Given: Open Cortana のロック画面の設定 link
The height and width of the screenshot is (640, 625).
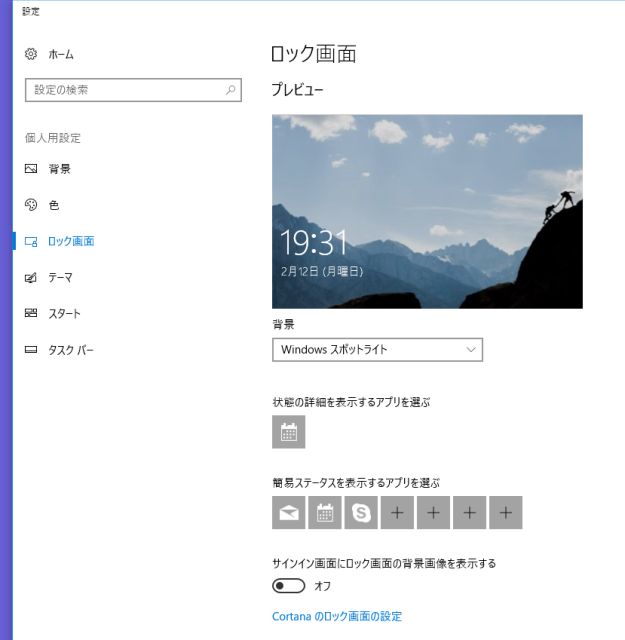Looking at the screenshot, I should (x=336, y=617).
